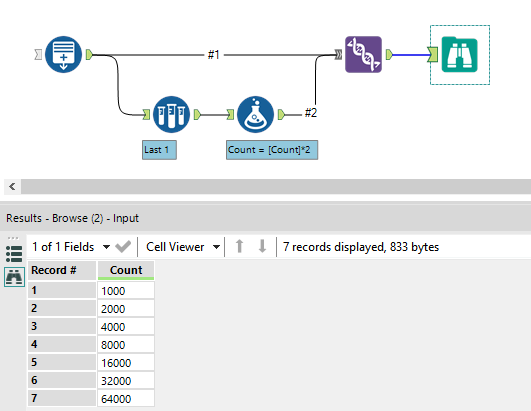Click the 'Count' column header

point(126,270)
